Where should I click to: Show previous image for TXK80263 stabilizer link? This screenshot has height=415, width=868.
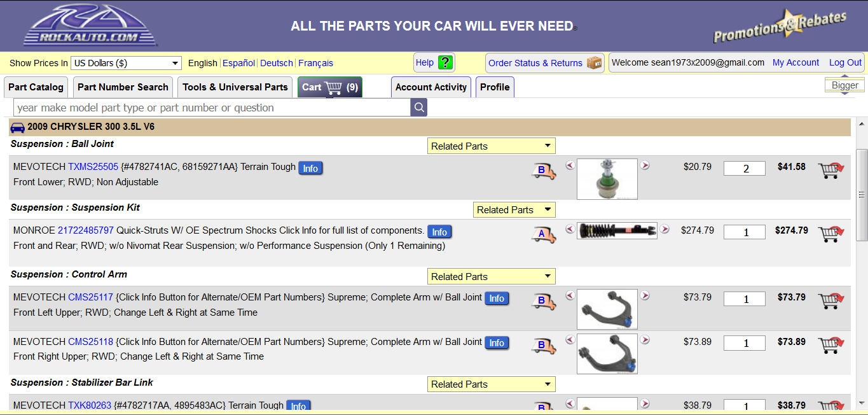(x=570, y=404)
